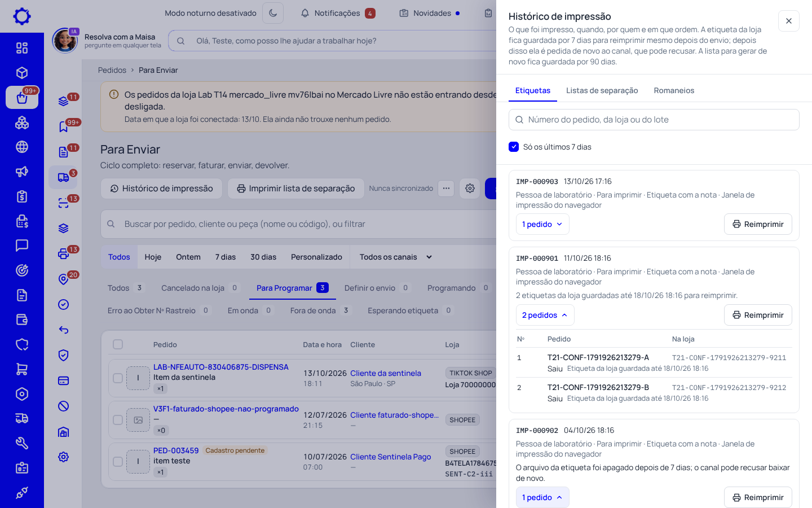Collapse 1 pedido under IMP-000902
Image resolution: width=812 pixels, height=508 pixels.
click(x=542, y=497)
